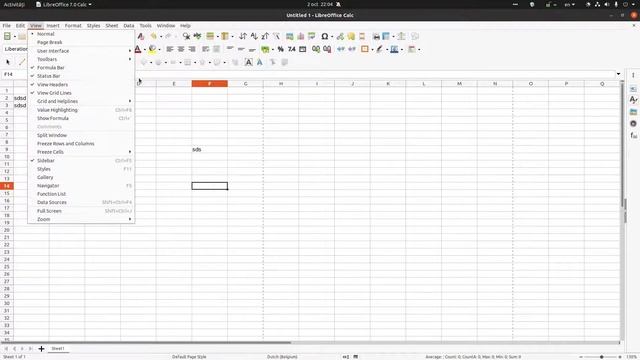
Task: Open Borders dropdown arrow
Action: point(372,50)
